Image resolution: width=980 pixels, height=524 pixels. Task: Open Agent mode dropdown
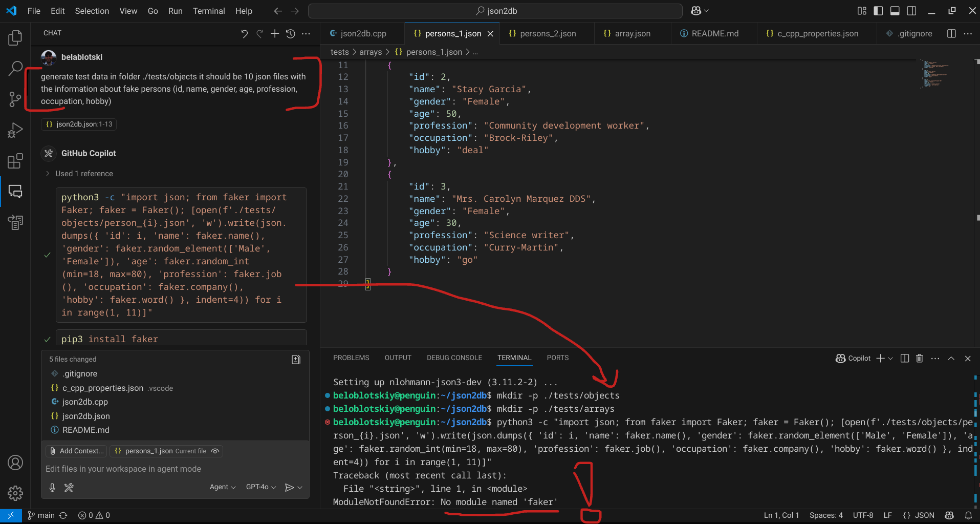coord(223,487)
